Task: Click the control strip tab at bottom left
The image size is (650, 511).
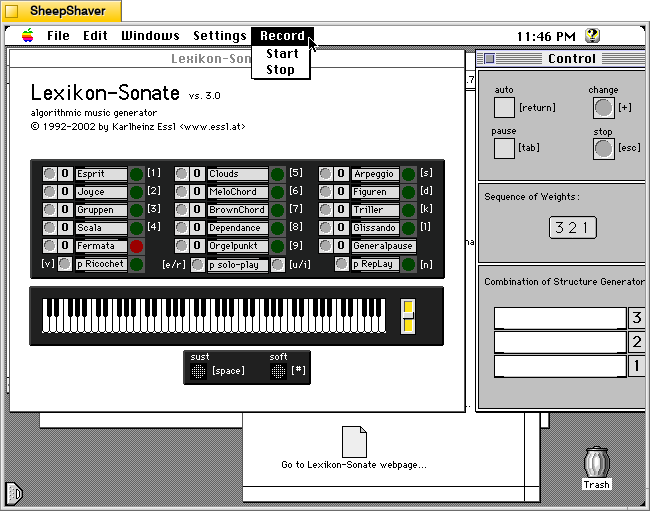Action: 14,494
